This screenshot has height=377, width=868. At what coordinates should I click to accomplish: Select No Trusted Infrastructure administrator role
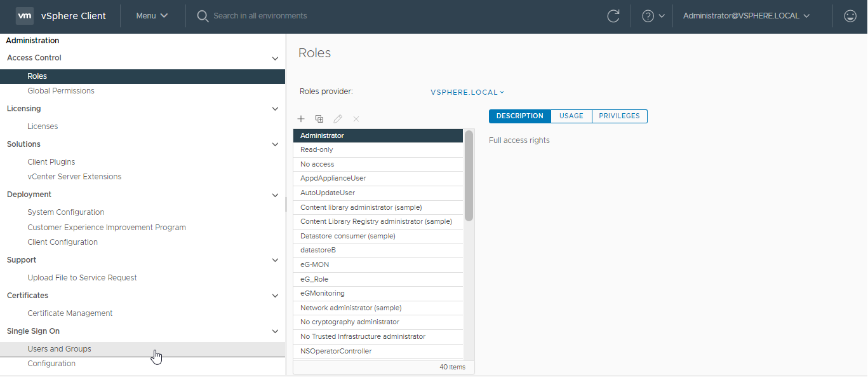click(378, 336)
